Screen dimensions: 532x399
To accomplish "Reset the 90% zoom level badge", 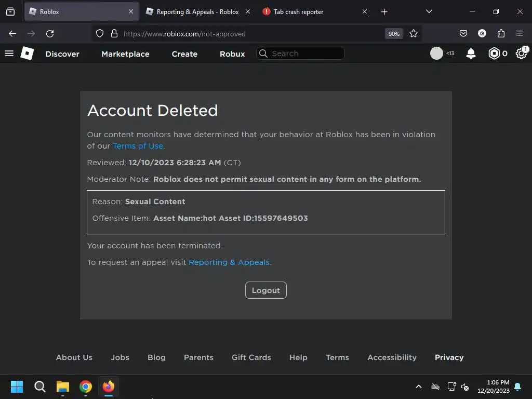I will [394, 34].
